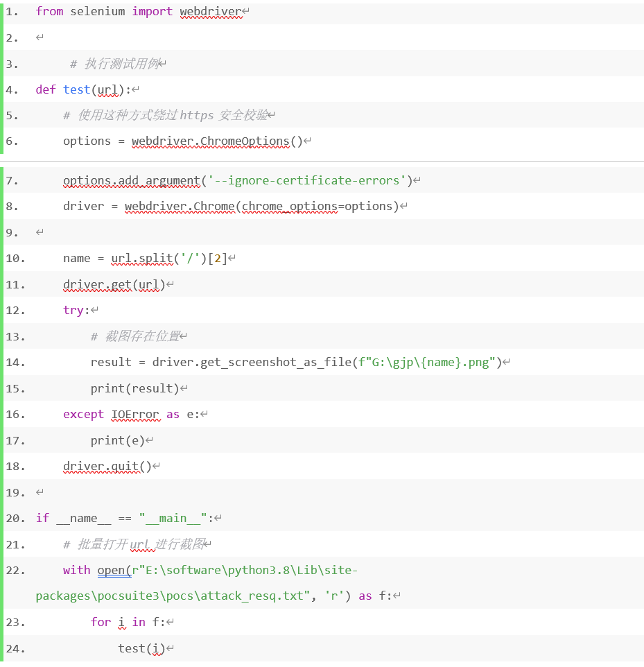The height and width of the screenshot is (667, 644).
Task: Click 'options.add_argument' in line 7
Action: click(132, 181)
